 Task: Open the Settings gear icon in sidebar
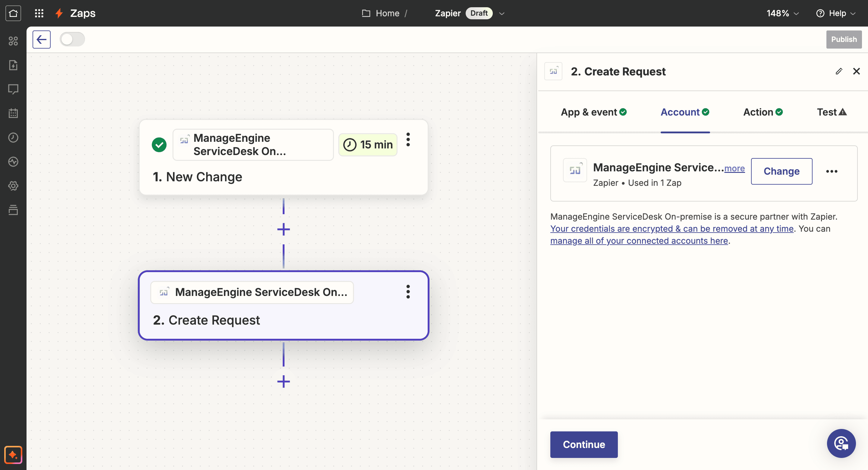13,186
